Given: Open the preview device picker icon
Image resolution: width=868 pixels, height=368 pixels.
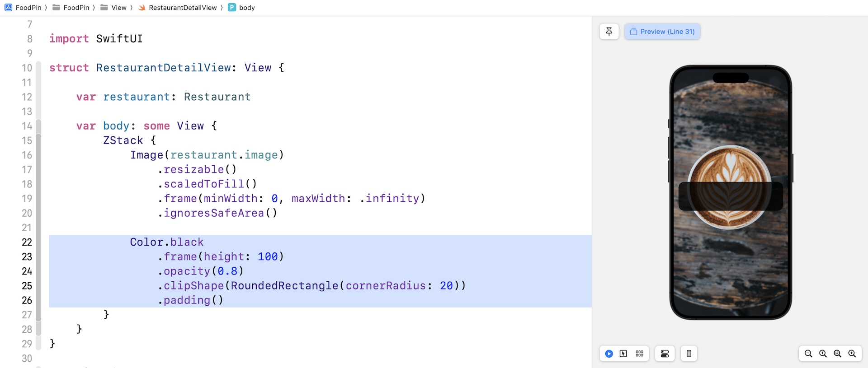Looking at the screenshot, I should (689, 354).
